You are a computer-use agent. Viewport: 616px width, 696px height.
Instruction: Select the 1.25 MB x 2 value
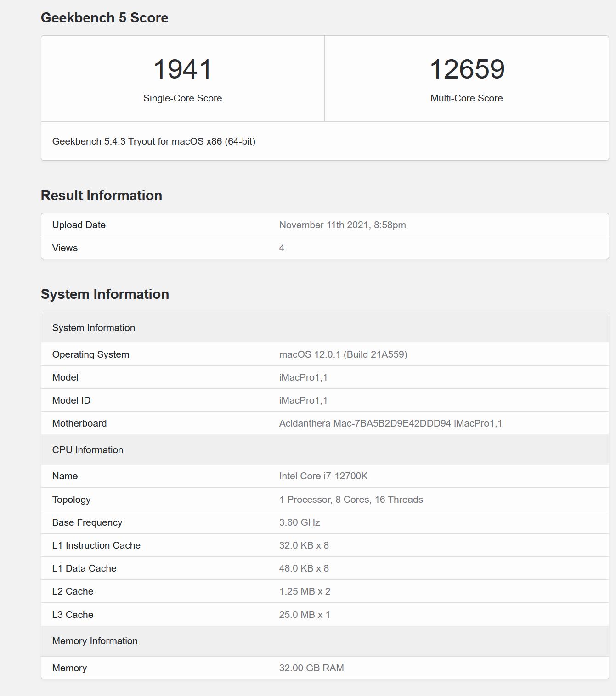[305, 591]
